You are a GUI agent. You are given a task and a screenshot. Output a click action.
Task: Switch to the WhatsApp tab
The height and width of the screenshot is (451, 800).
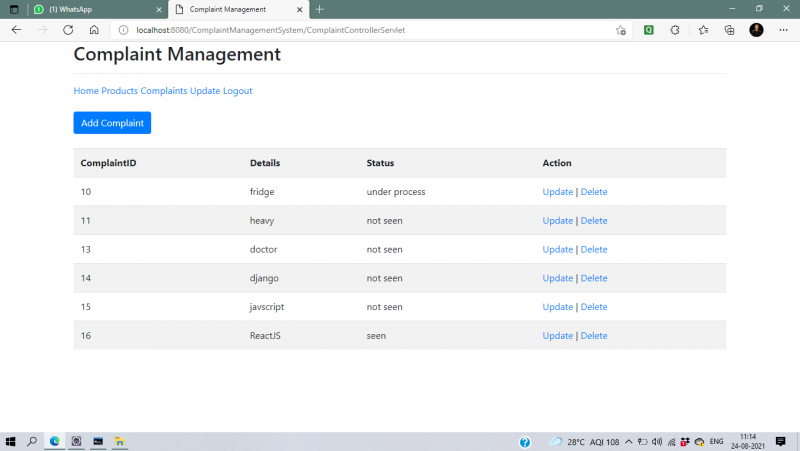click(98, 9)
